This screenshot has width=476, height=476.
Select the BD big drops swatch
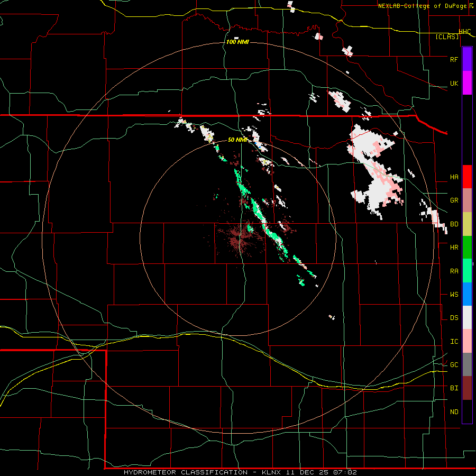point(467,224)
